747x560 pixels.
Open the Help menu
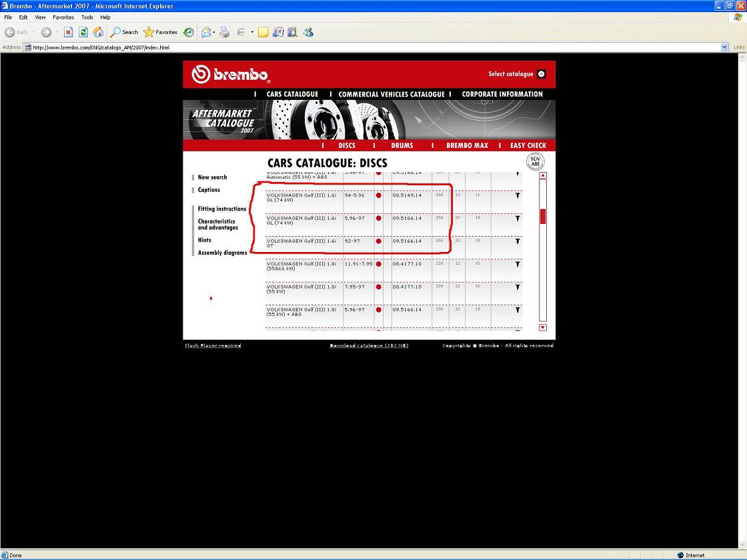point(105,17)
